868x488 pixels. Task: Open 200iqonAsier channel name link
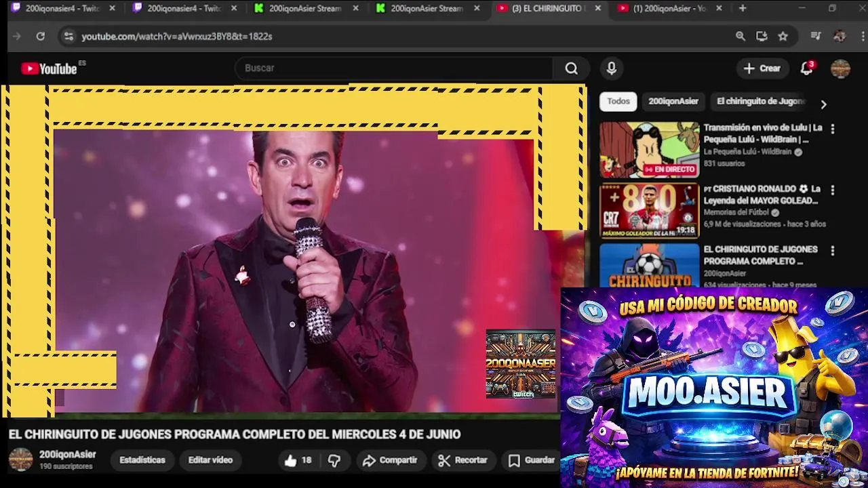67,455
